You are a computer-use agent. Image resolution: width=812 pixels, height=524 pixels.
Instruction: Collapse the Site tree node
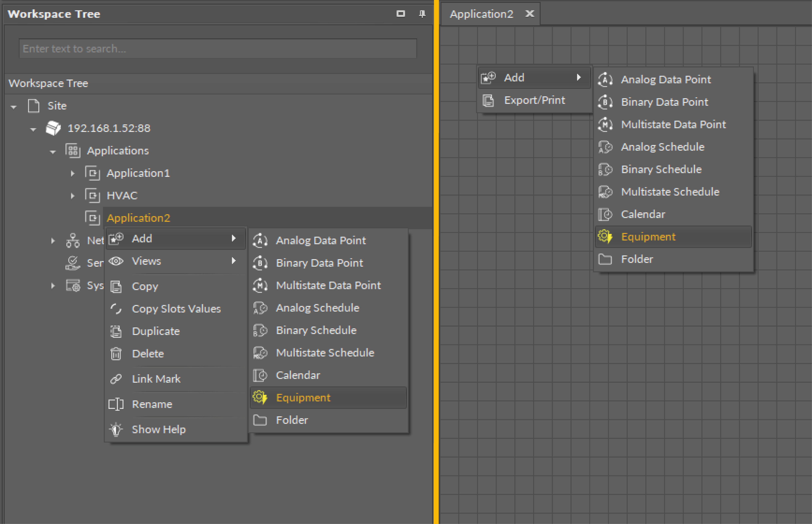point(14,107)
